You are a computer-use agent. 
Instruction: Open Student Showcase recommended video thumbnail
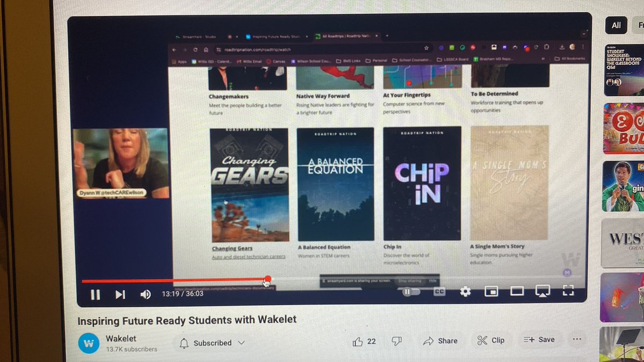tap(624, 70)
